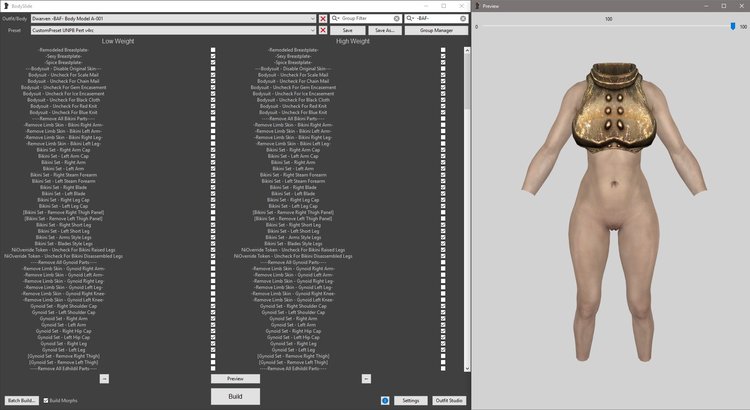Viewport: 750px width, 410px height.
Task: Click High Weight column header text
Action: [353, 42]
